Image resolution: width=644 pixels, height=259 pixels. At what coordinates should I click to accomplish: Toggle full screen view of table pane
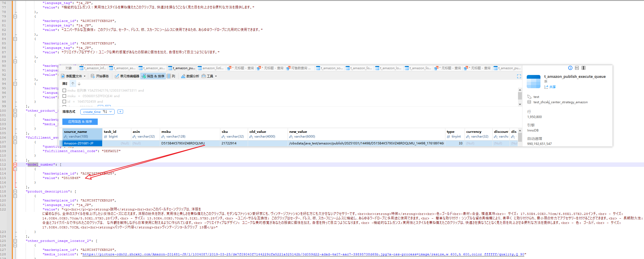point(519,76)
